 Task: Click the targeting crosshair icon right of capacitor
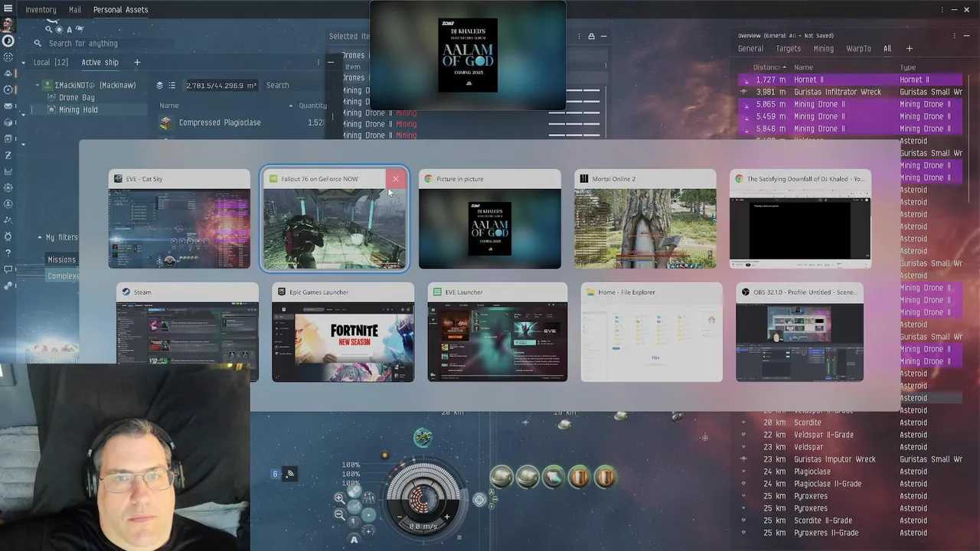[x=479, y=500]
